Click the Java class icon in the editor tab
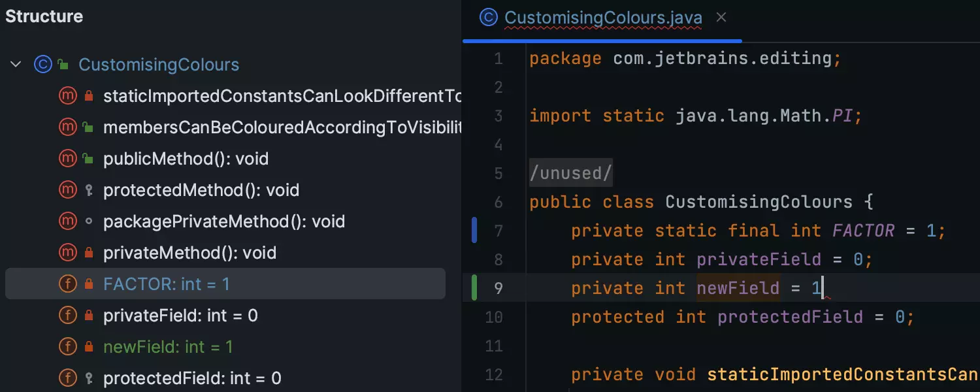The height and width of the screenshot is (392, 980). 488,18
